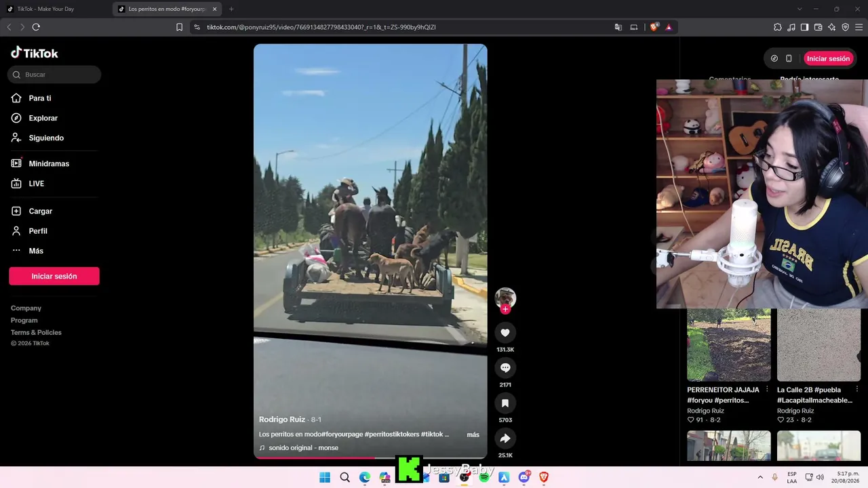
Task: Open Windows taskbar search
Action: (344, 477)
